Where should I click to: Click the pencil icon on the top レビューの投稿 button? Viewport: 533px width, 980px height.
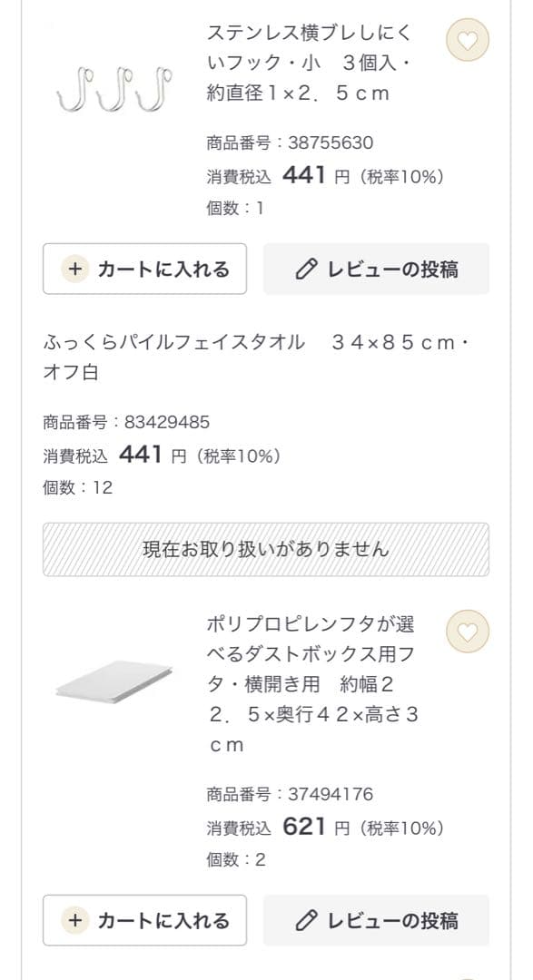coord(306,269)
